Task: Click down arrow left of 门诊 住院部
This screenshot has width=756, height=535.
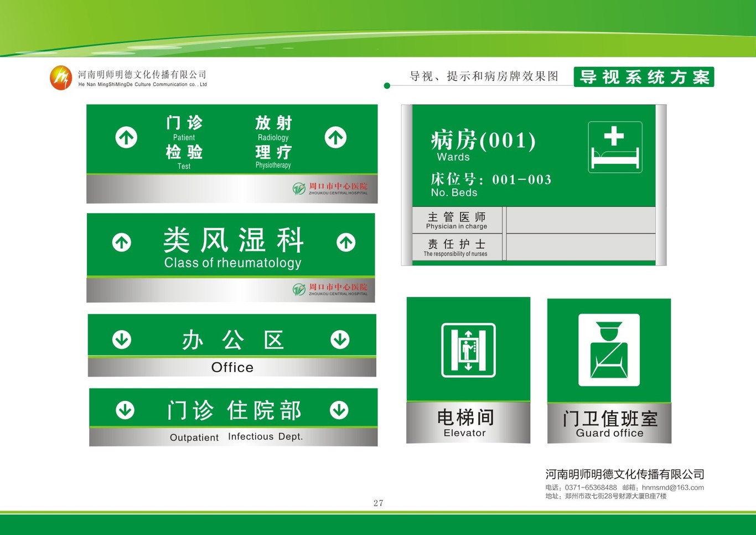Action: click(x=125, y=410)
